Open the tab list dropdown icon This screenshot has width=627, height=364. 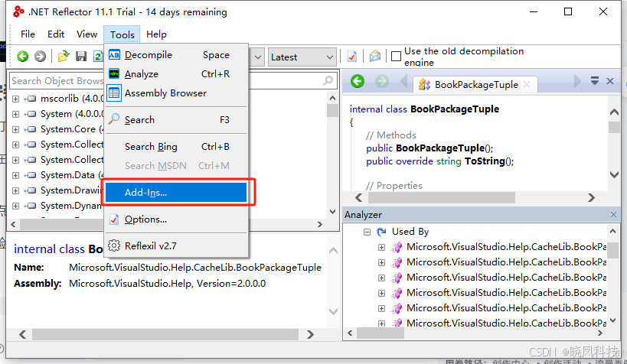(x=595, y=81)
